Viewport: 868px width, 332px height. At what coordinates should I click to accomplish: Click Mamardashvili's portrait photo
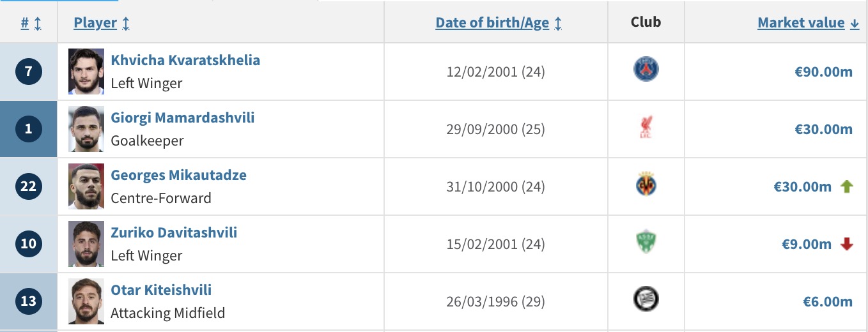click(86, 129)
